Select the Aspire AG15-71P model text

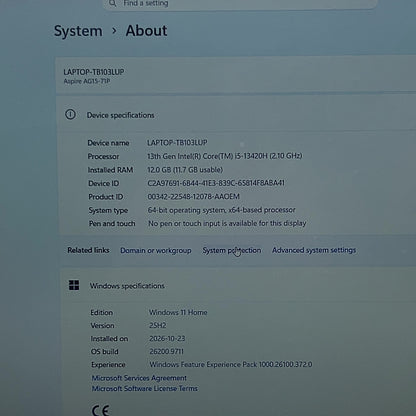[x=87, y=81]
